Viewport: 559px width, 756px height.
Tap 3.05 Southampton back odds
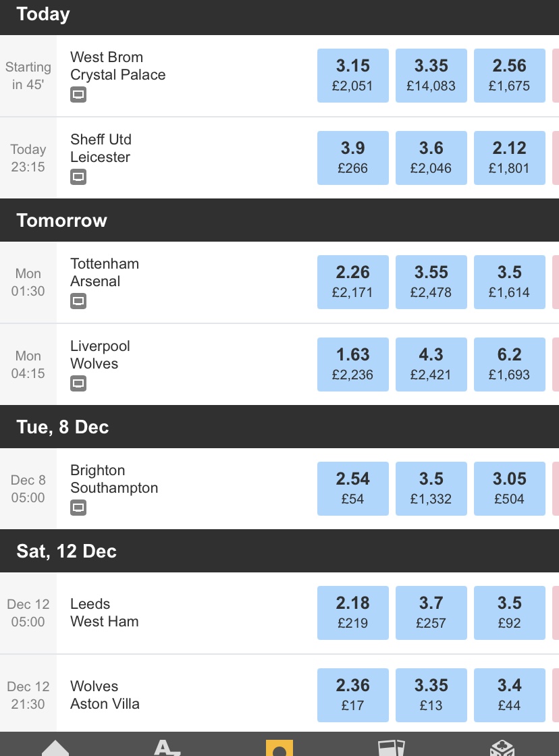[510, 489]
